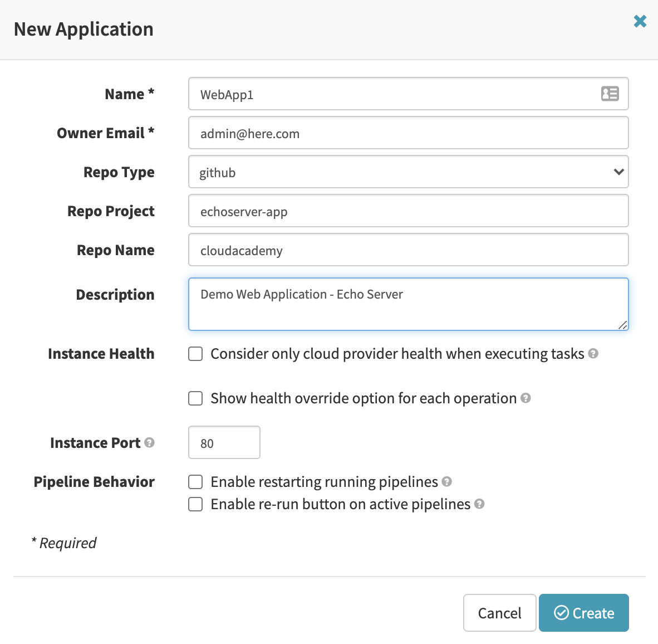Enable restarting running pipelines
The width and height of the screenshot is (658, 644).
pyautogui.click(x=195, y=482)
